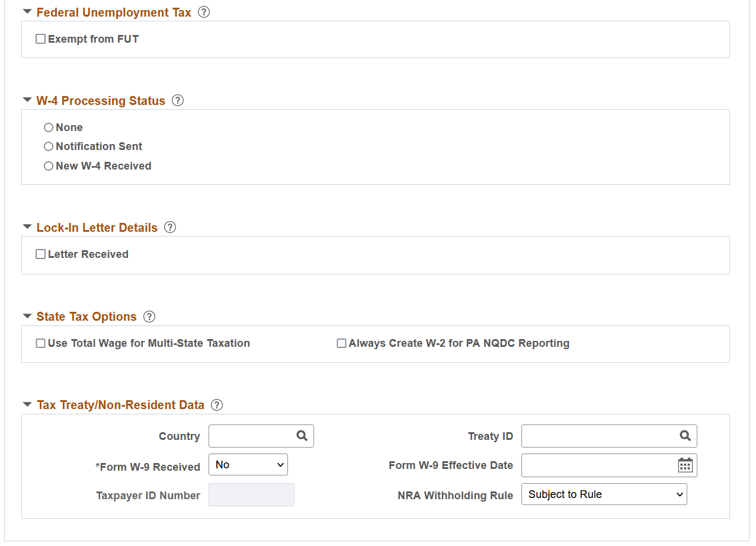
Task: Enable the Exempt from FUT checkbox
Action: click(x=40, y=39)
